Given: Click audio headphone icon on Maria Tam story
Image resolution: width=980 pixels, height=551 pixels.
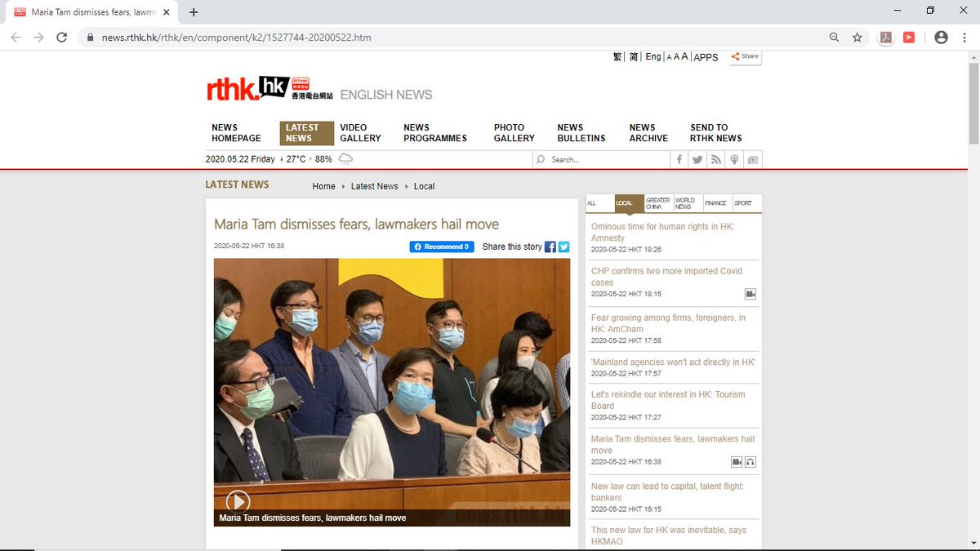Looking at the screenshot, I should click(x=751, y=462).
